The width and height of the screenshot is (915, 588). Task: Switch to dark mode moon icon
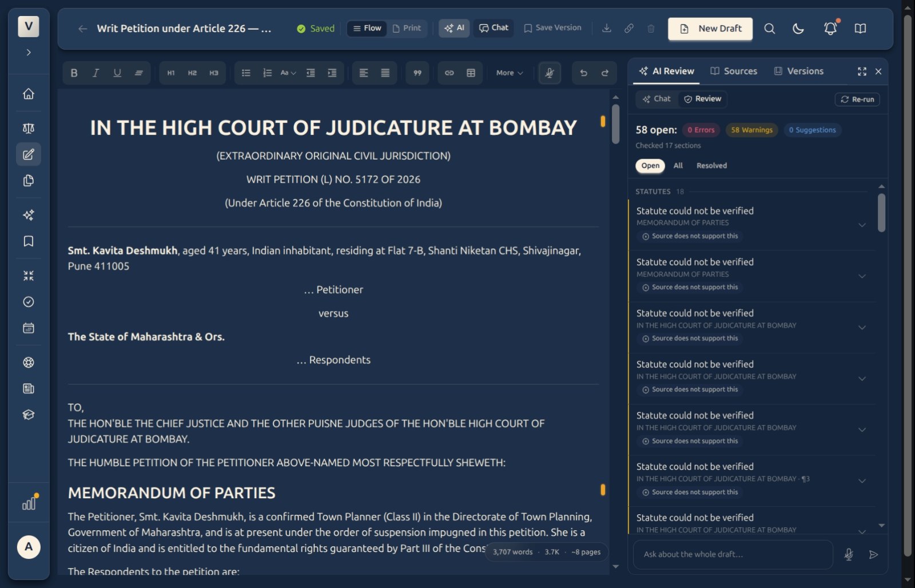(798, 28)
